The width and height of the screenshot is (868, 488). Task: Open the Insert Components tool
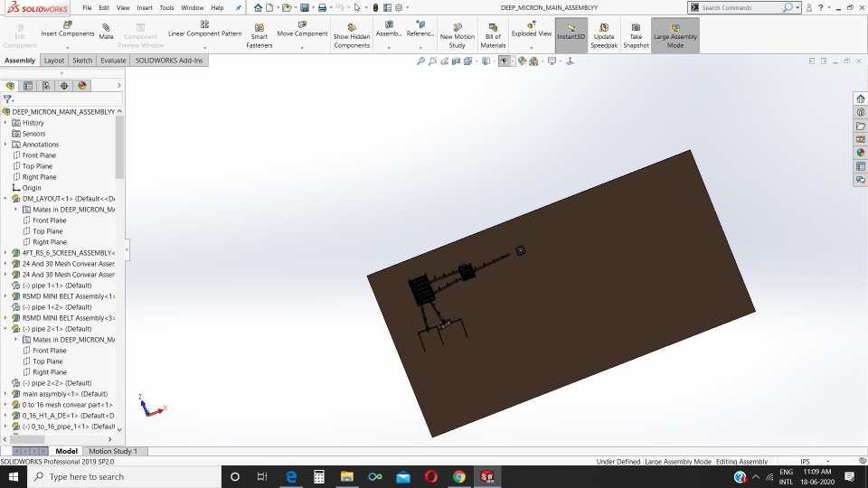68,29
